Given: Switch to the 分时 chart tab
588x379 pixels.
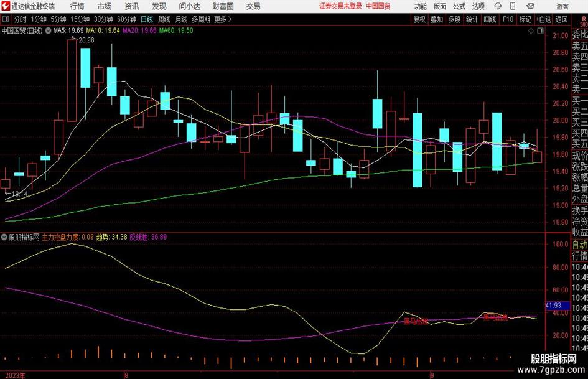Looking at the screenshot, I should pos(20,19).
